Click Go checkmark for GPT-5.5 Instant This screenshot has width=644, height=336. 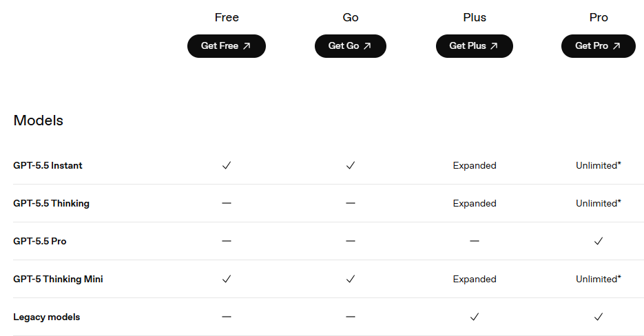click(351, 165)
